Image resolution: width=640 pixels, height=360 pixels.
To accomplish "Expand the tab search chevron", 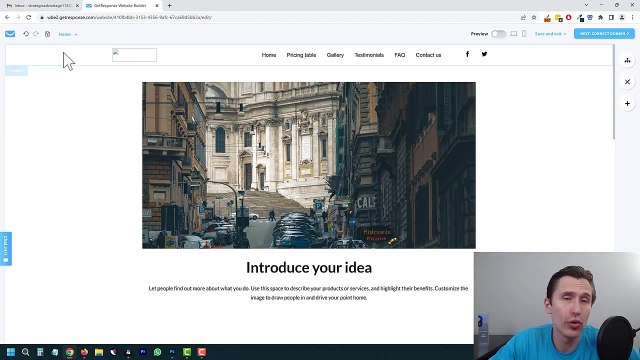I will coord(587,5).
